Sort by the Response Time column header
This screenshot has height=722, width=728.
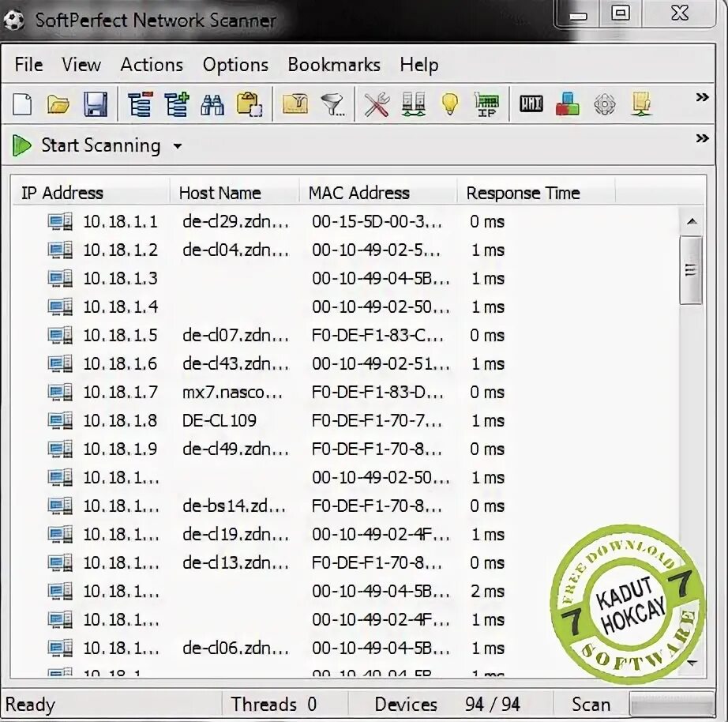[536, 193]
